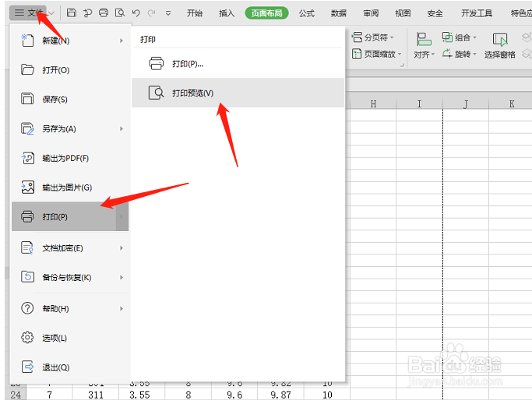This screenshot has height=400, width=532.
Task: Open the 数据 ribbon tab
Action: click(339, 13)
